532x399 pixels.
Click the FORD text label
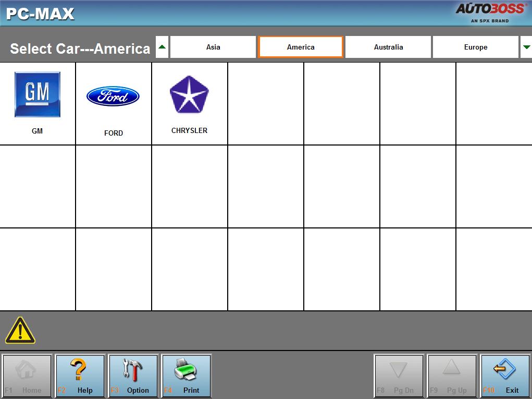[x=113, y=133]
